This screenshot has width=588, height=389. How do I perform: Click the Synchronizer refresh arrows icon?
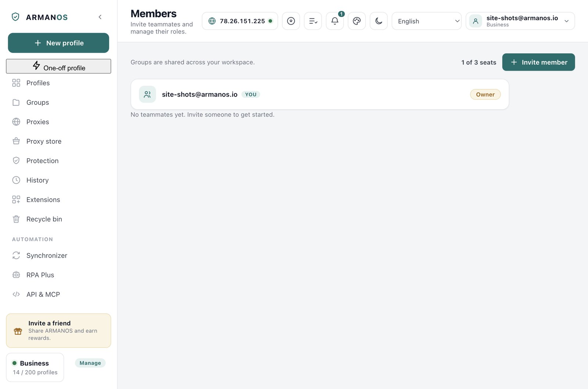[x=16, y=256]
